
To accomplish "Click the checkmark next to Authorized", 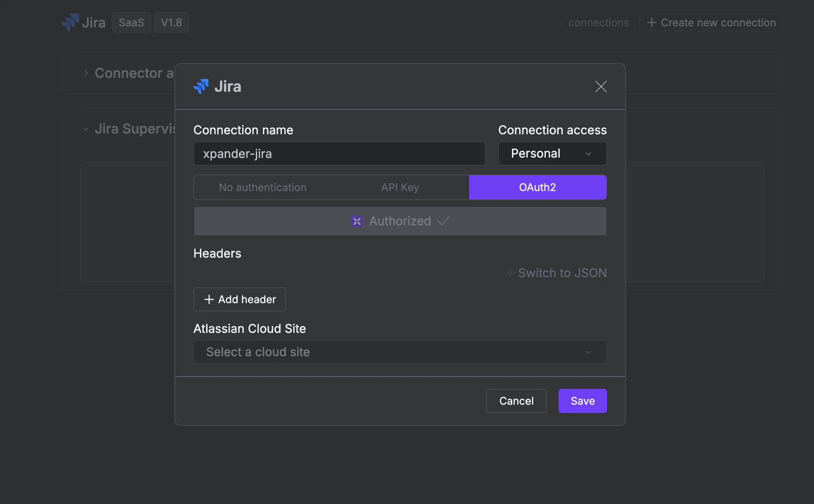I will click(x=443, y=221).
